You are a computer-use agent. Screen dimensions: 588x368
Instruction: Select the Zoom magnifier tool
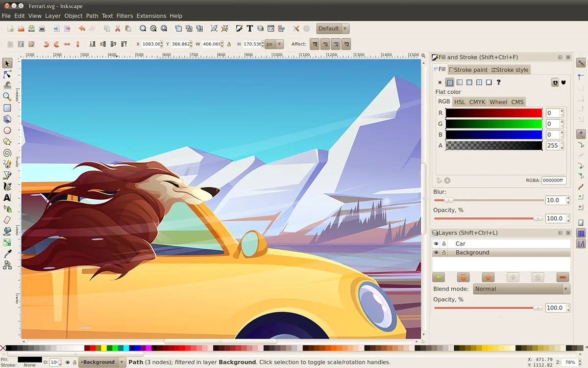tap(7, 97)
